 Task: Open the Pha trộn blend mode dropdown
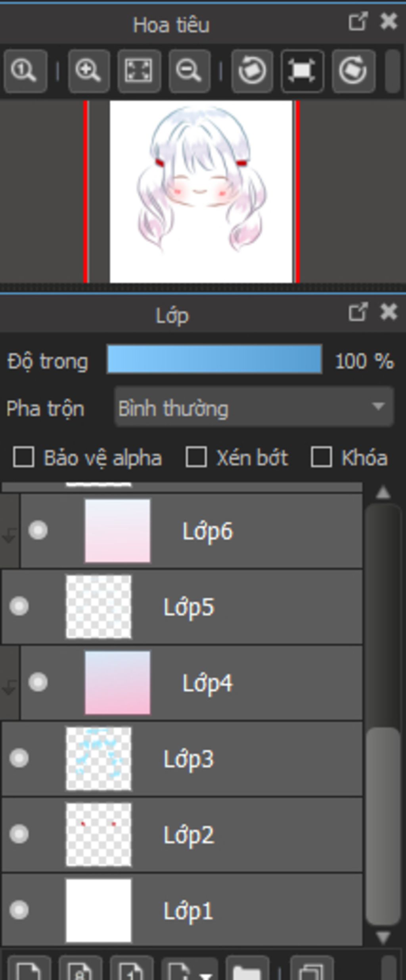(254, 407)
